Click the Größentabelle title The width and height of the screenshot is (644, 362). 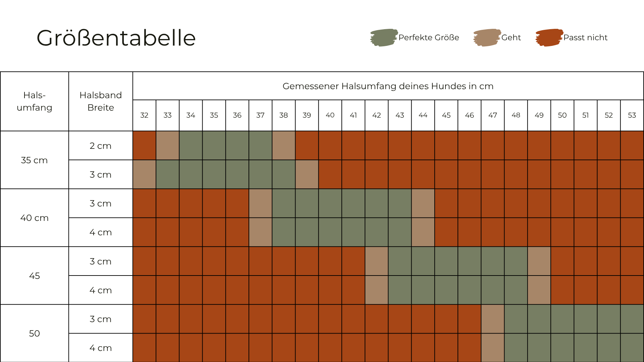pos(116,38)
